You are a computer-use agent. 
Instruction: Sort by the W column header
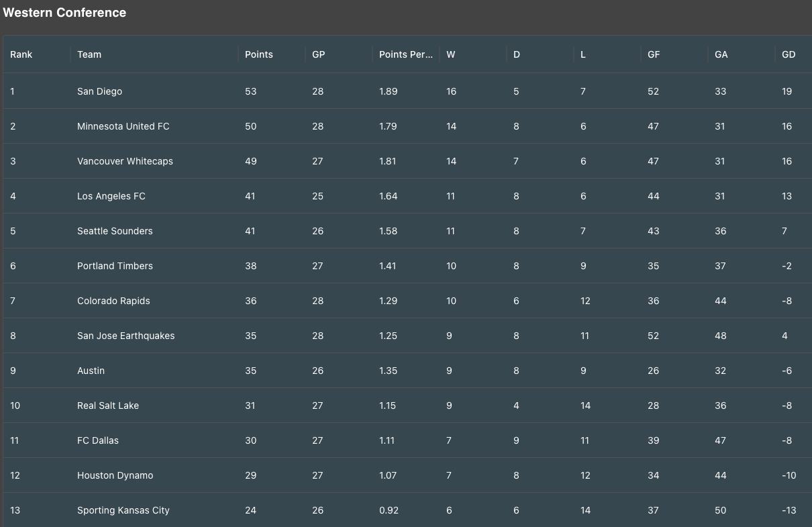click(x=451, y=54)
